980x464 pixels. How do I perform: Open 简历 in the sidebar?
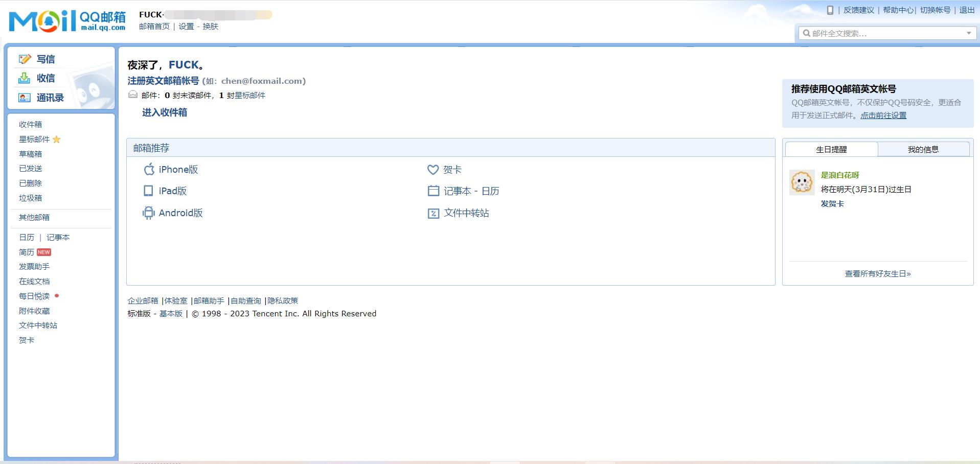tap(27, 252)
